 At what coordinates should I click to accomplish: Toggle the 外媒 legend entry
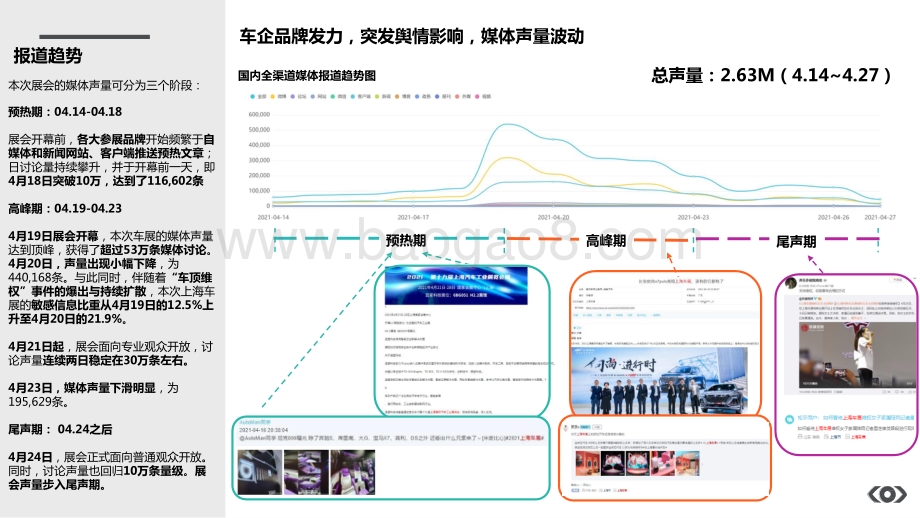click(x=462, y=96)
